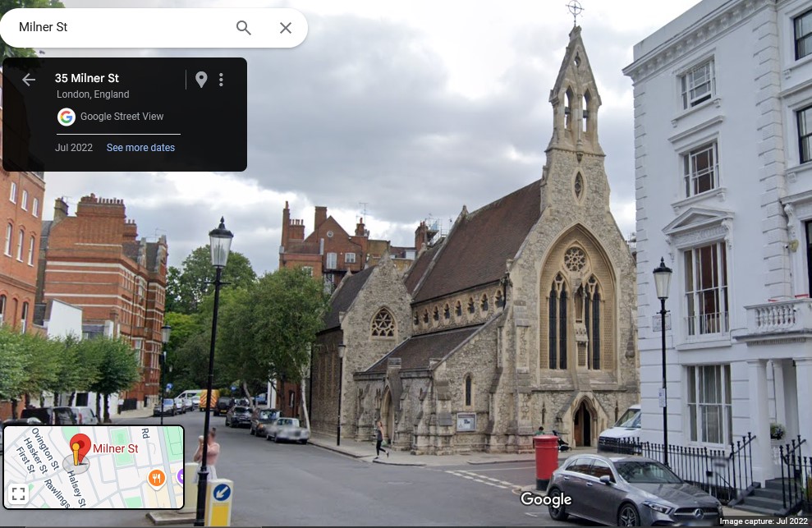
Task: Select the 35 Milner St title
Action: 87,78
